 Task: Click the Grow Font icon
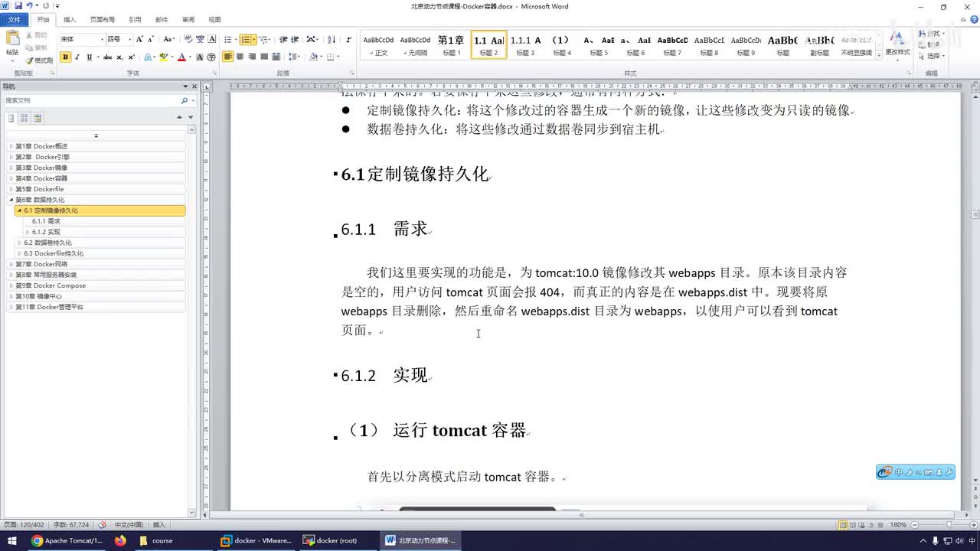click(x=139, y=39)
